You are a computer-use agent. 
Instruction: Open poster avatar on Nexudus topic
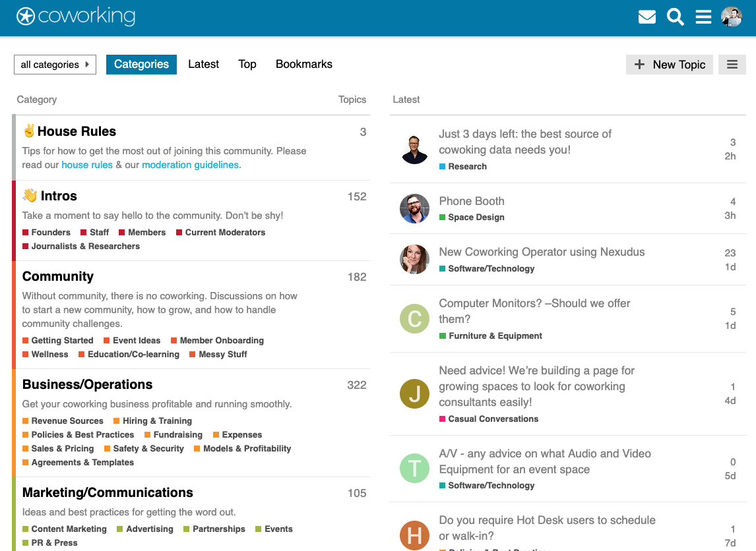tap(415, 260)
